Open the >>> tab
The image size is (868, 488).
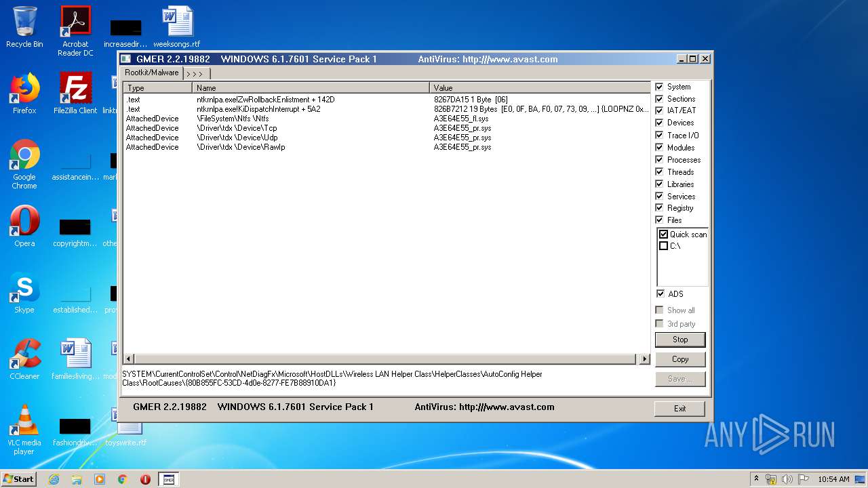[196, 73]
